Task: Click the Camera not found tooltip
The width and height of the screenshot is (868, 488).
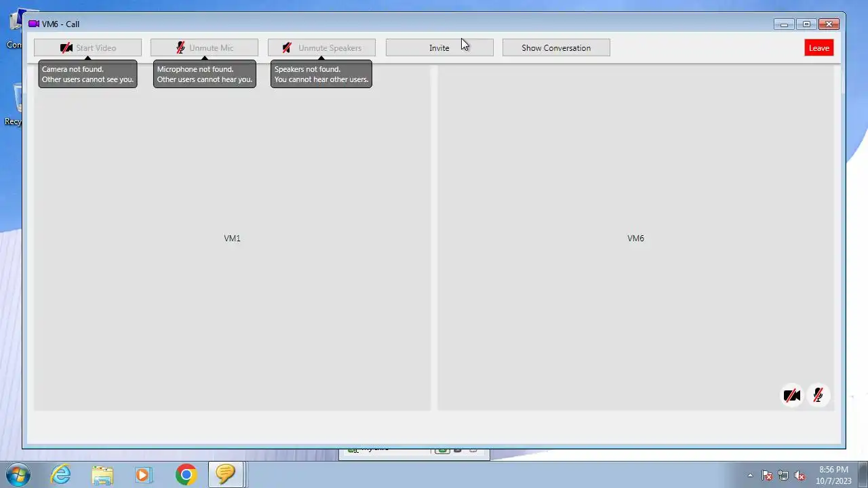Action: (87, 74)
